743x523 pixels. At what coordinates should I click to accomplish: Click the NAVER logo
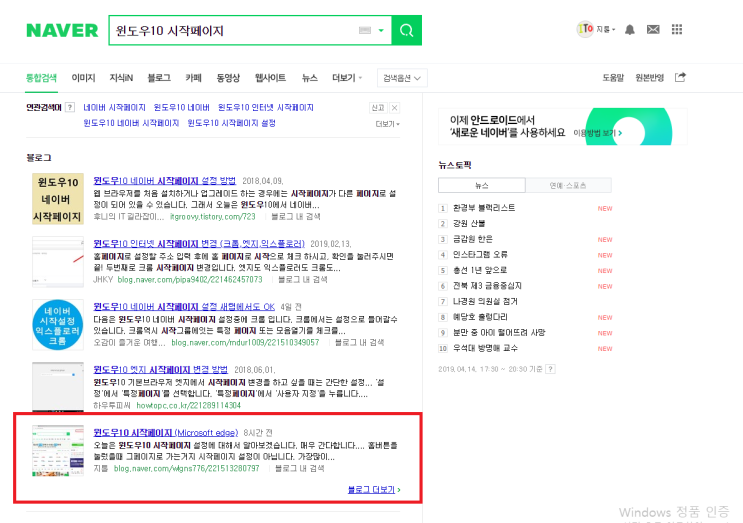pos(62,30)
